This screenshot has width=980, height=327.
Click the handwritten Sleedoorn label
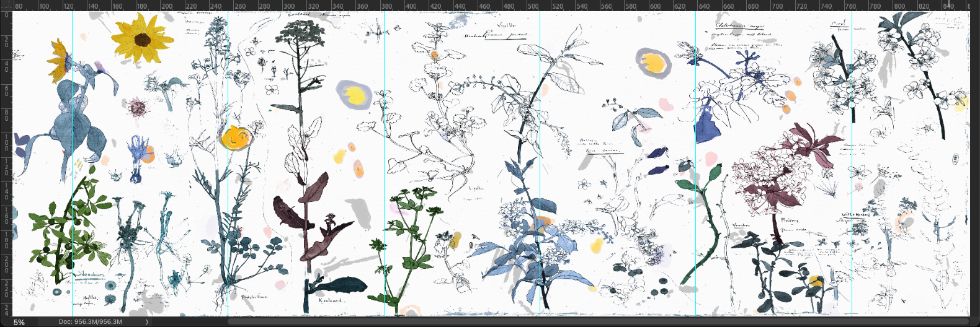pyautogui.click(x=90, y=274)
